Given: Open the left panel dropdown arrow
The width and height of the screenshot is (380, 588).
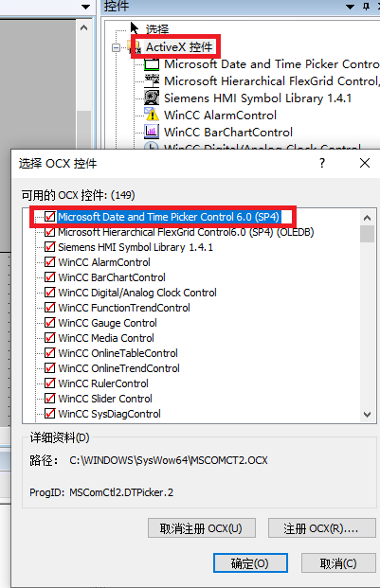Looking at the screenshot, I should click(86, 7).
